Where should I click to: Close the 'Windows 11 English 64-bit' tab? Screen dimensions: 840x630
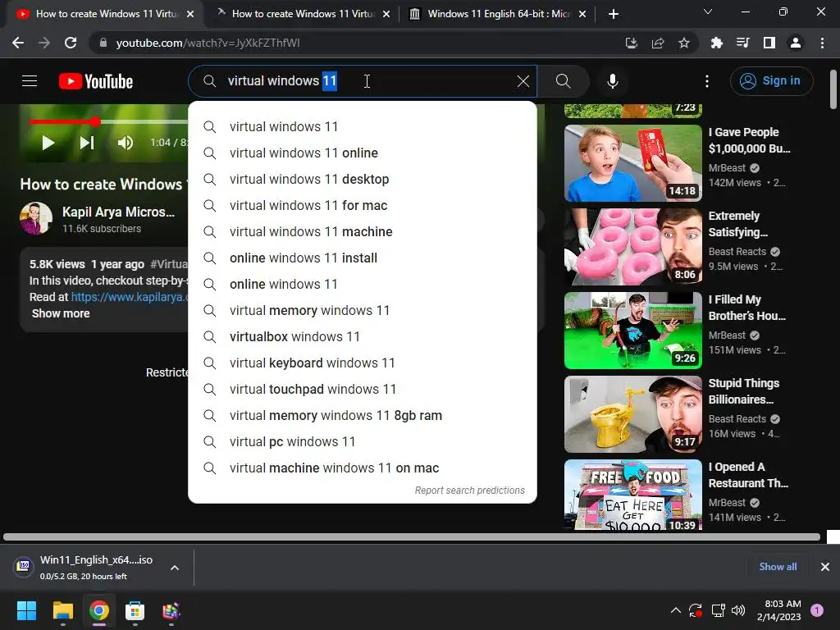582,14
